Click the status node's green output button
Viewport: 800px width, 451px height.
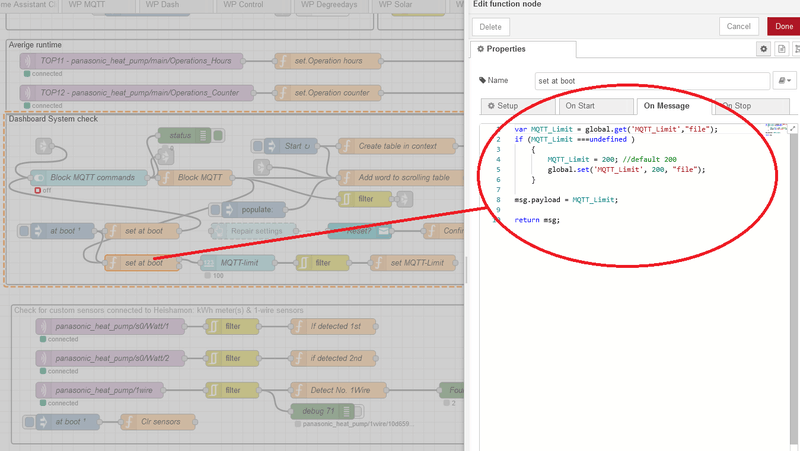point(218,135)
